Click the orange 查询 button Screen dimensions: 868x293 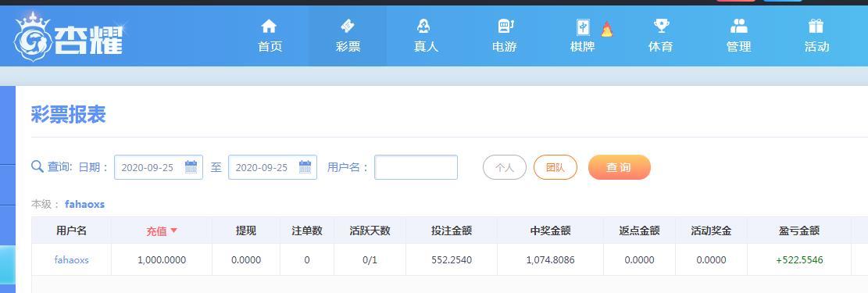[619, 167]
